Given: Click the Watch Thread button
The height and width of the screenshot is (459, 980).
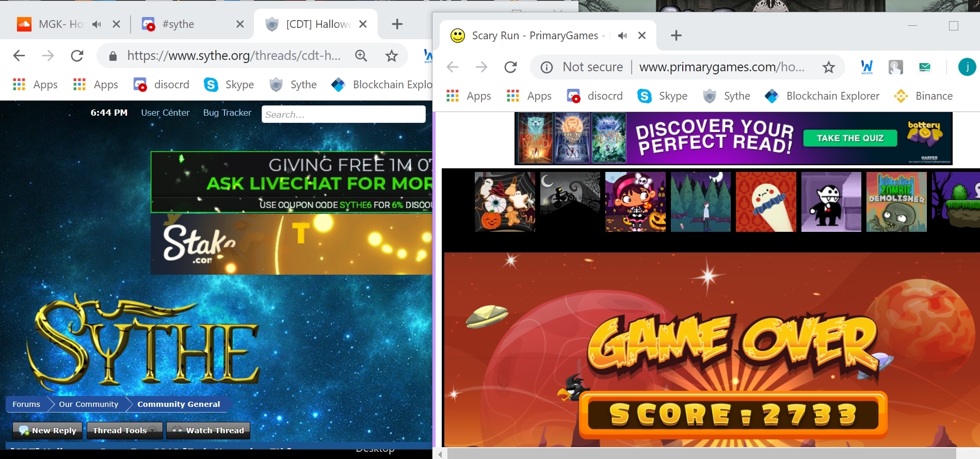Looking at the screenshot, I should [208, 431].
